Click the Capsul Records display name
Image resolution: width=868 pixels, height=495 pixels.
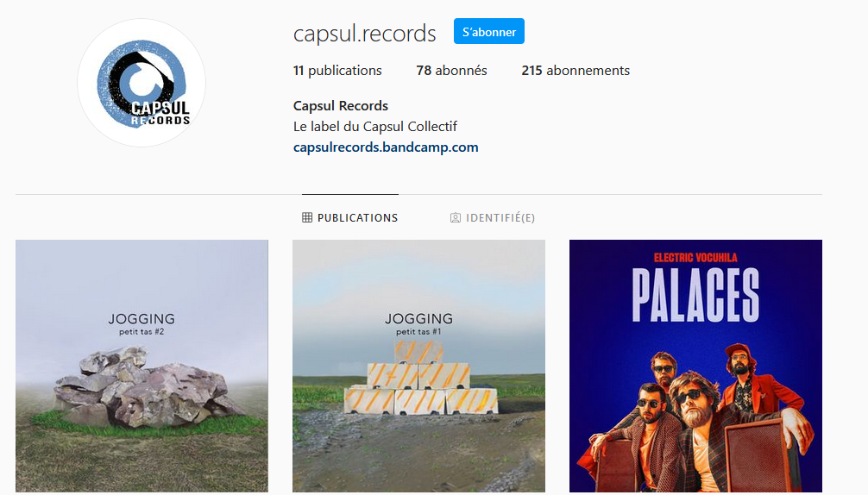click(341, 105)
